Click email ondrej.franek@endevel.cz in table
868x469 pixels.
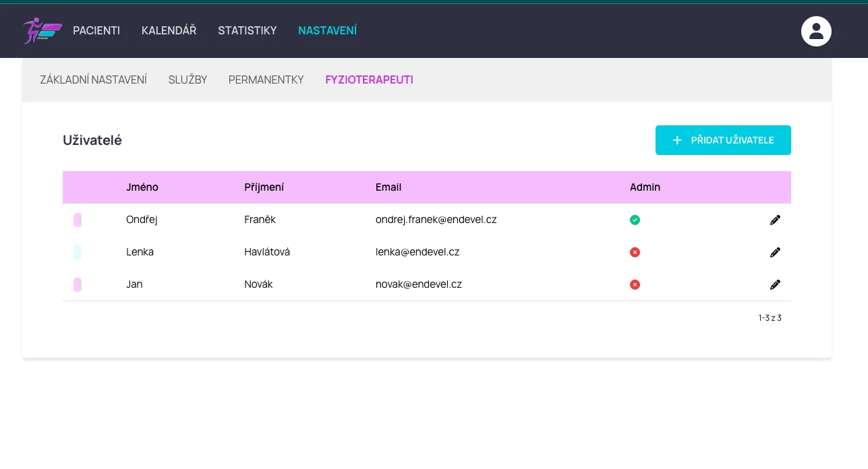(436, 220)
